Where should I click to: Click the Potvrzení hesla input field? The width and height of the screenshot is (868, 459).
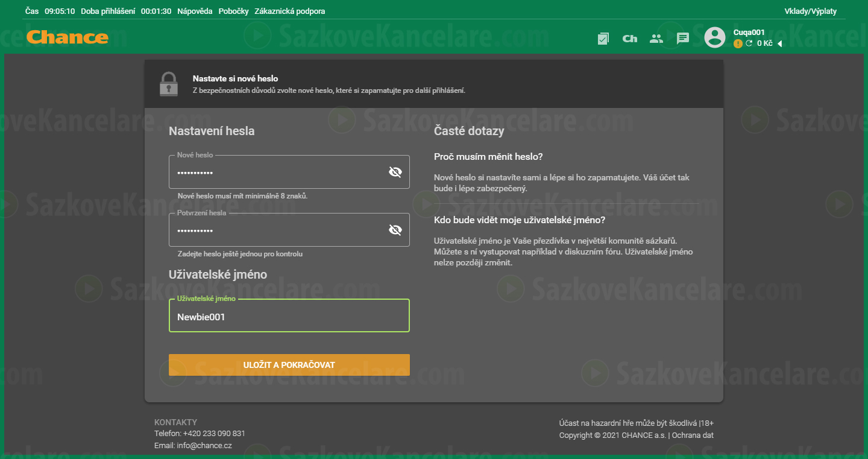289,230
